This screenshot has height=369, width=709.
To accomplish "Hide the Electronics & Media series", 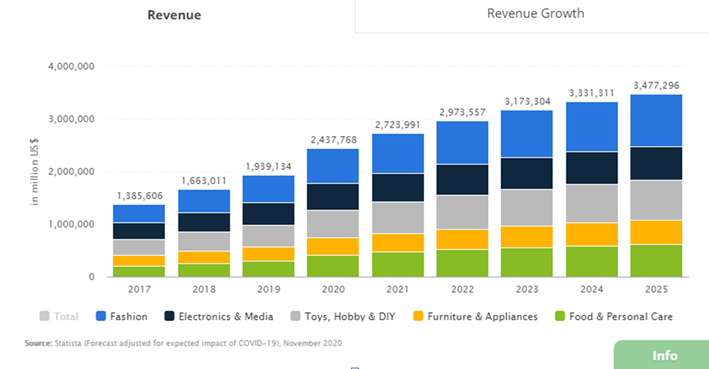I will (x=219, y=317).
